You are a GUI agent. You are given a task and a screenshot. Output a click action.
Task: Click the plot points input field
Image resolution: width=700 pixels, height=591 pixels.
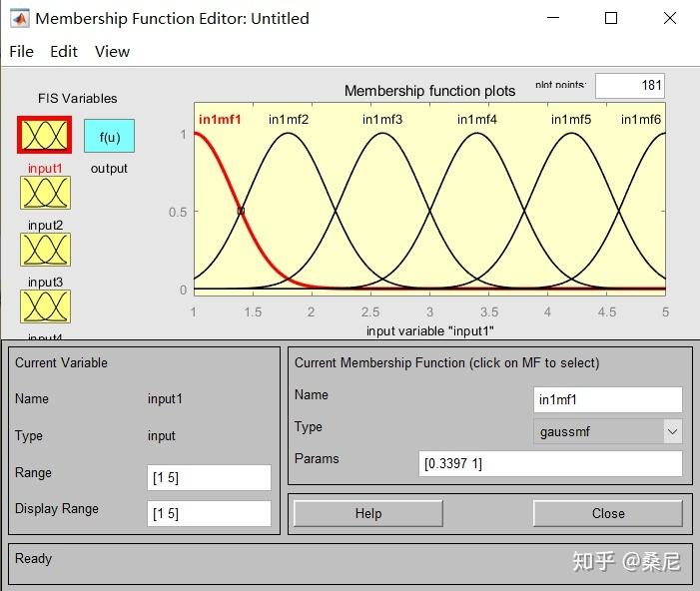coord(630,85)
